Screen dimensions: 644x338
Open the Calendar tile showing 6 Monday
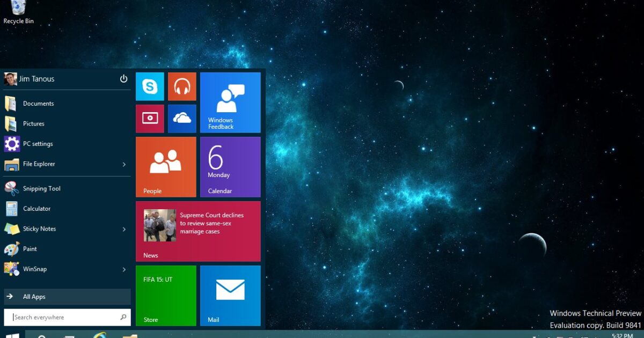click(x=230, y=167)
